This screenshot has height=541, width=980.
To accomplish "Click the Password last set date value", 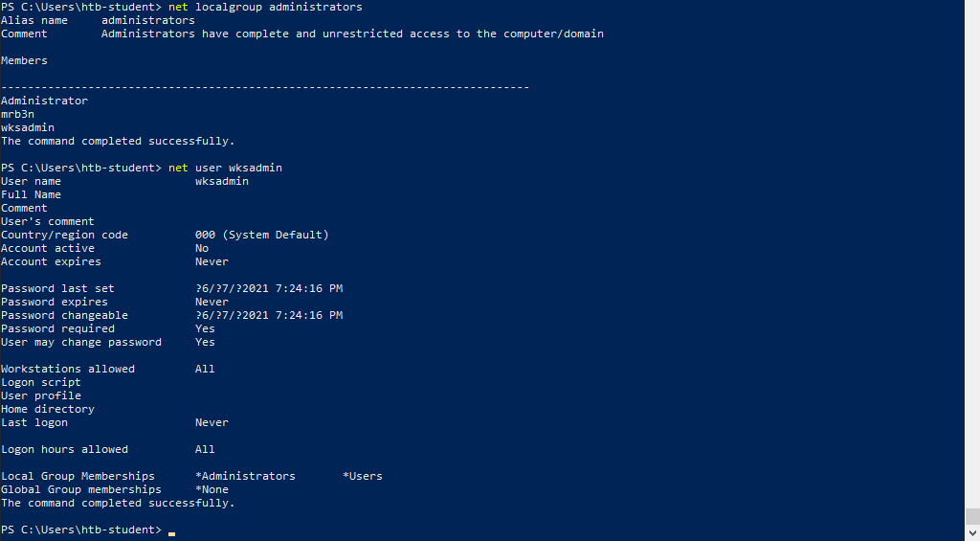I will pyautogui.click(x=268, y=288).
